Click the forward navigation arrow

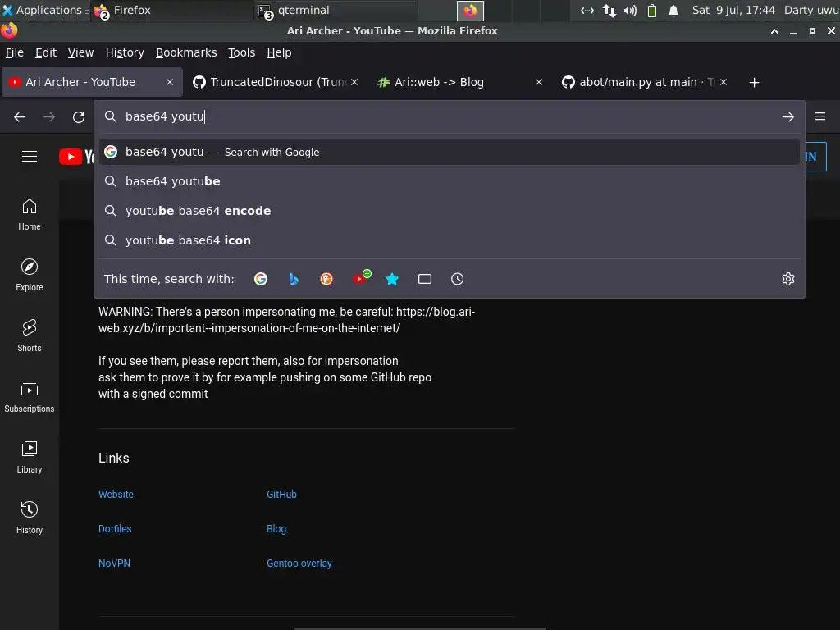coord(49,116)
